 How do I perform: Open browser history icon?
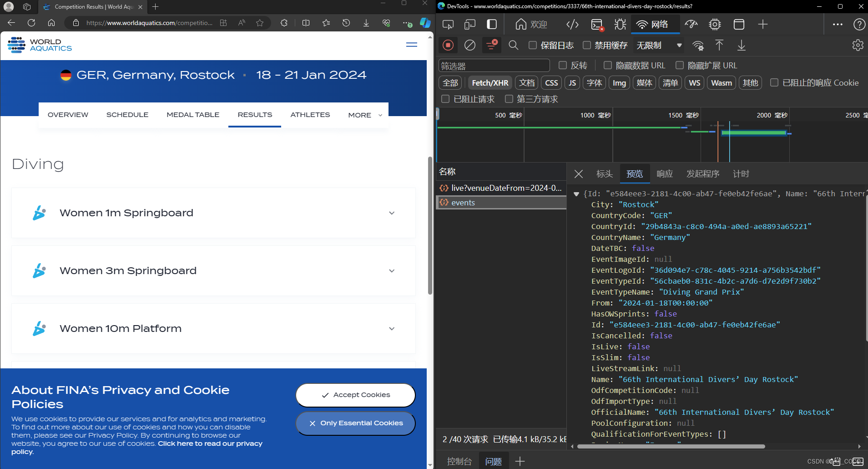[346, 23]
